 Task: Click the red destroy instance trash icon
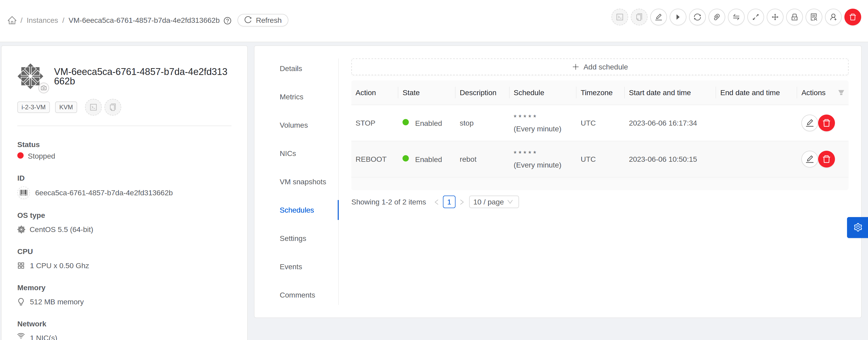tap(852, 17)
